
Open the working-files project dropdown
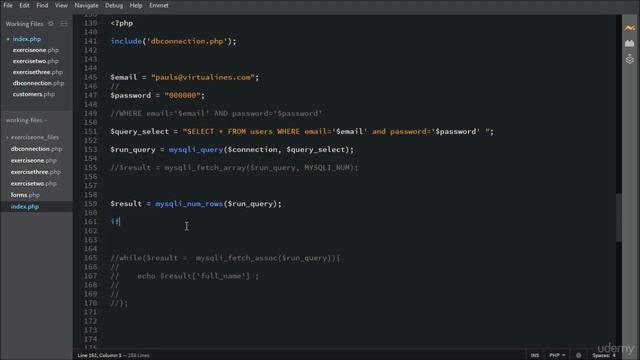[x=26, y=120]
